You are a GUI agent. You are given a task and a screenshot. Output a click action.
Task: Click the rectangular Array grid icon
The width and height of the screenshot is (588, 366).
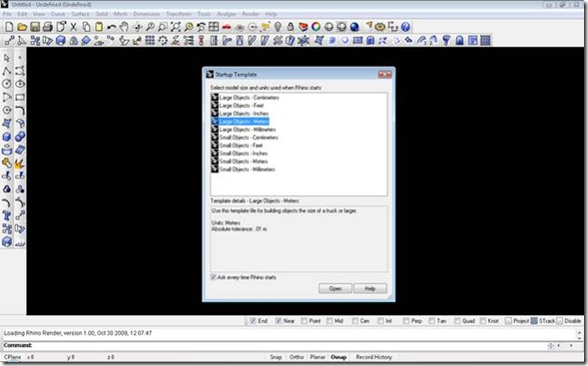coord(150,40)
